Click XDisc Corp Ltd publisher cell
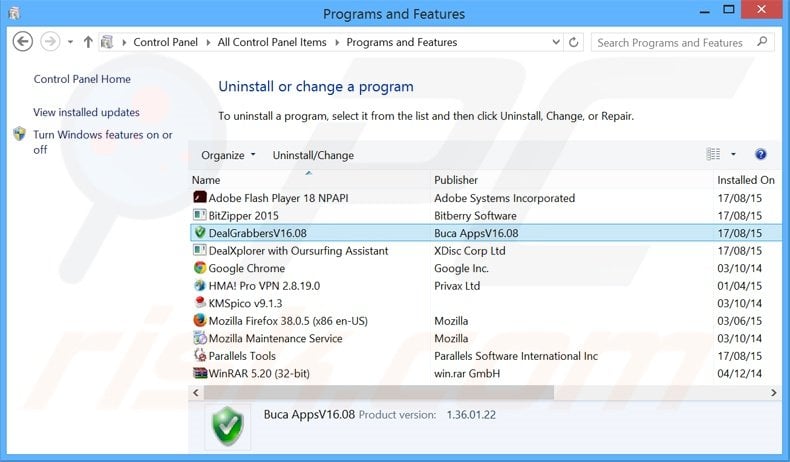The height and width of the screenshot is (462, 790). tap(470, 251)
